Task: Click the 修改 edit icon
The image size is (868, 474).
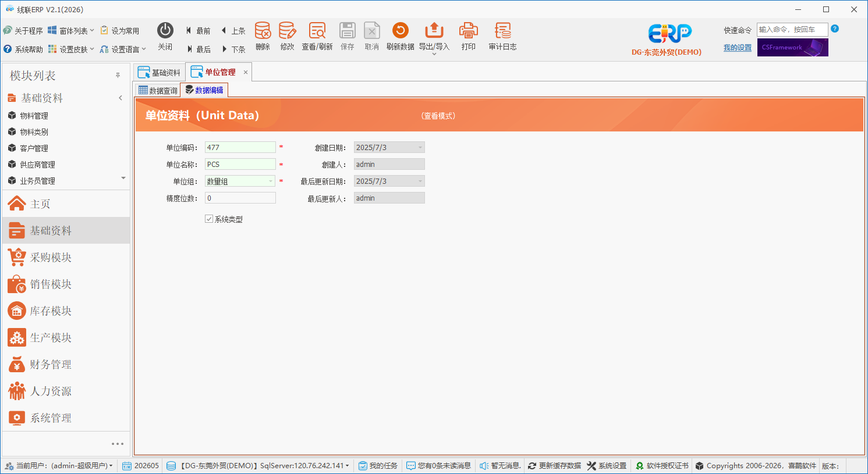Action: tap(287, 30)
